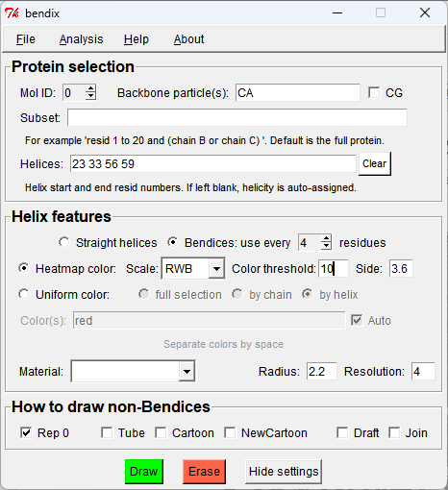Select the Heatmap color option
The image size is (448, 490).
click(x=24, y=268)
